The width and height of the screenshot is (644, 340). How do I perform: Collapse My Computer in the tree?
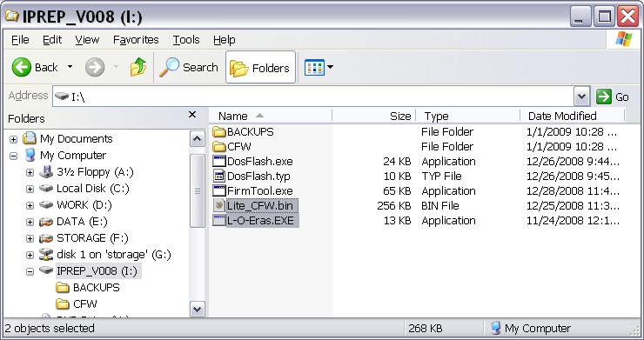point(14,156)
